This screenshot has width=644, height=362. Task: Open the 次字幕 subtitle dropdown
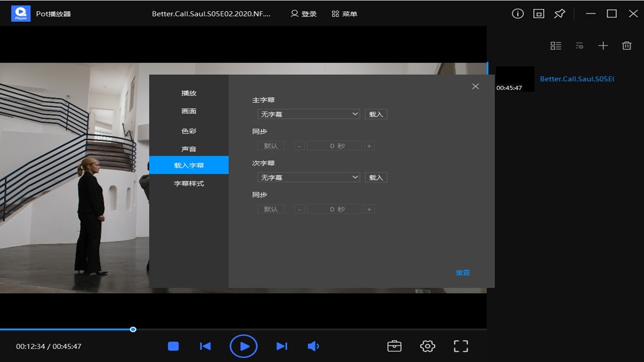tap(308, 177)
